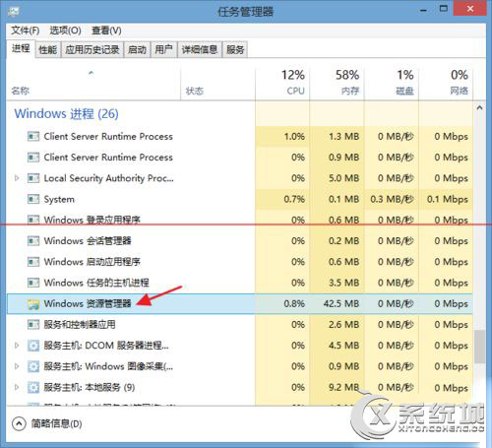Viewport: 492px width, 448px height.
Task: Click the 5.0 MB memory value
Action: 343,178
